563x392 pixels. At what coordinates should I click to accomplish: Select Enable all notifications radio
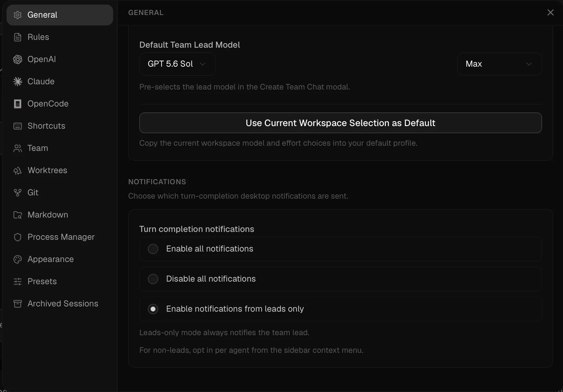click(x=153, y=249)
